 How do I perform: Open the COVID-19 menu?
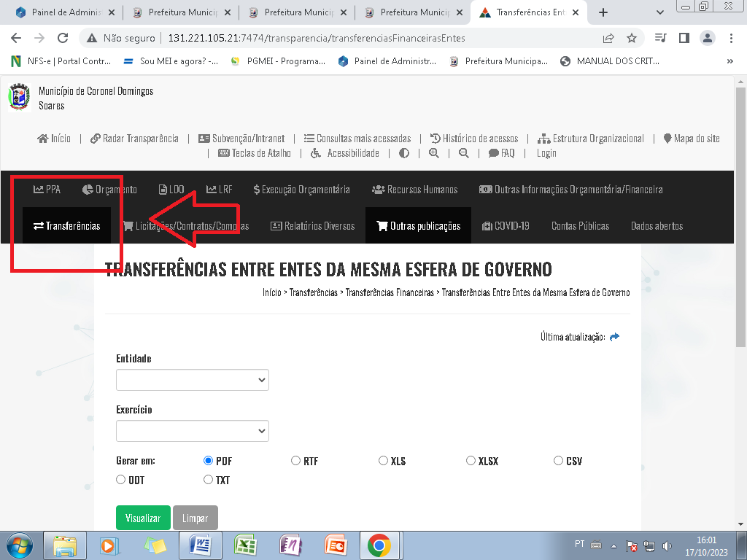pos(506,226)
